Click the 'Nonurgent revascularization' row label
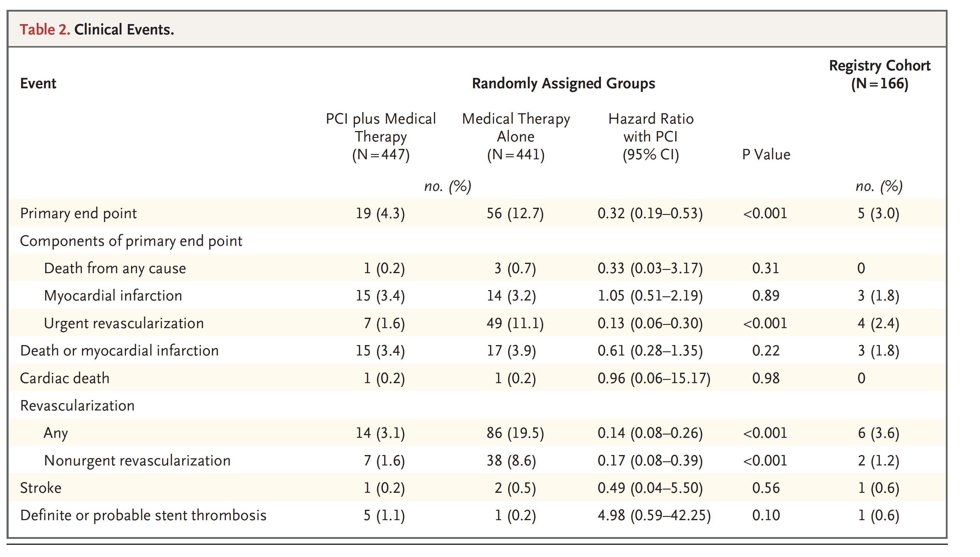Image resolution: width=980 pixels, height=557 pixels. coord(137,461)
